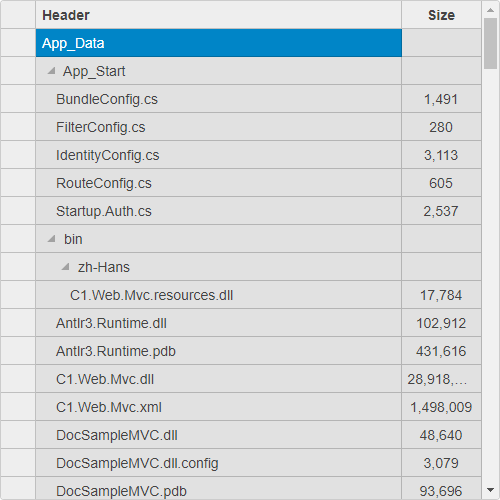
Task: Select Antlr3.Runtime.pdb row
Action: coord(218,351)
